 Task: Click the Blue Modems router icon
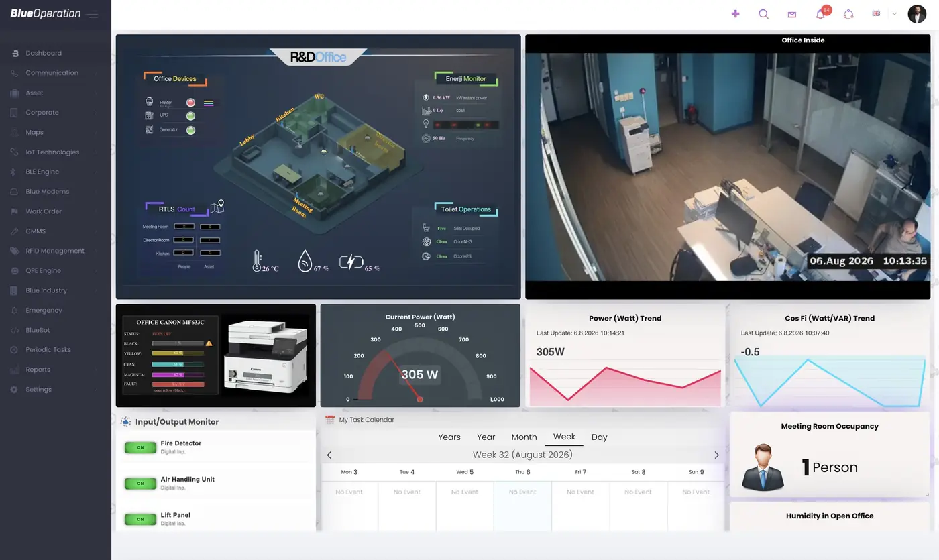coord(13,192)
